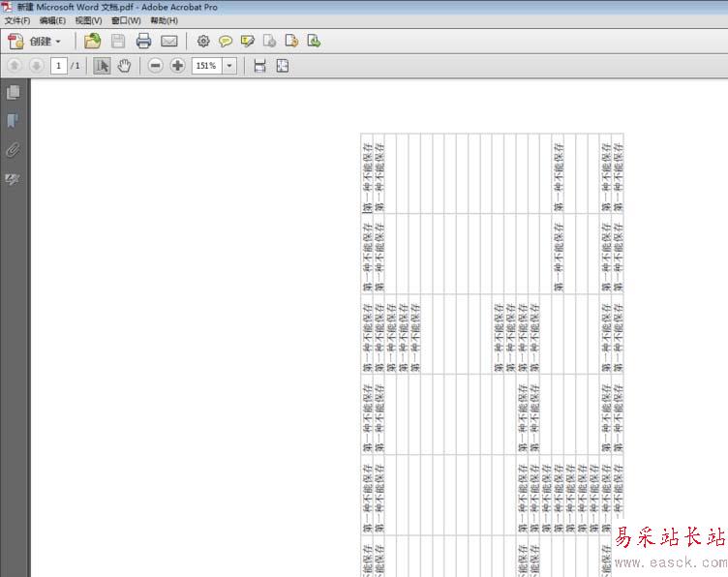This screenshot has height=577, width=728.
Task: Click the document with gear icon
Action: click(x=269, y=42)
